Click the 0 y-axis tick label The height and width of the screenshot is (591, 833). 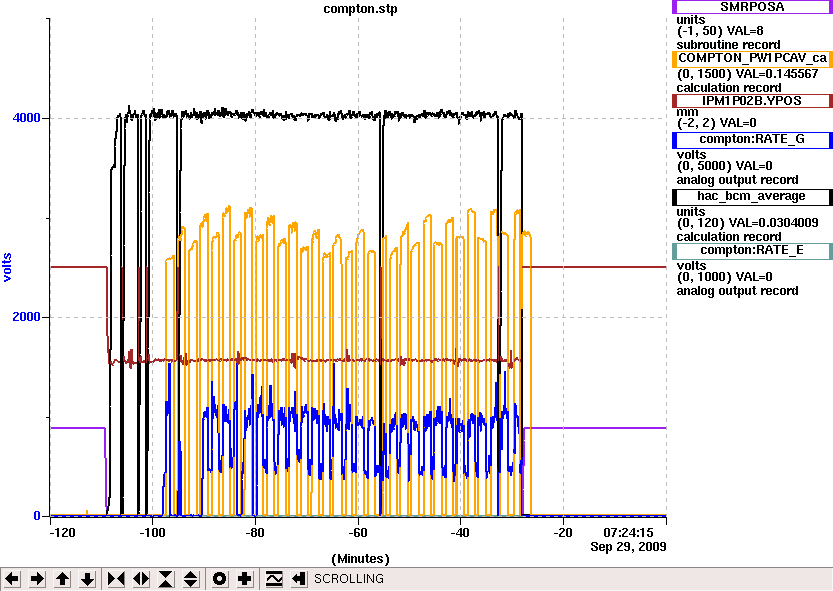[x=37, y=516]
